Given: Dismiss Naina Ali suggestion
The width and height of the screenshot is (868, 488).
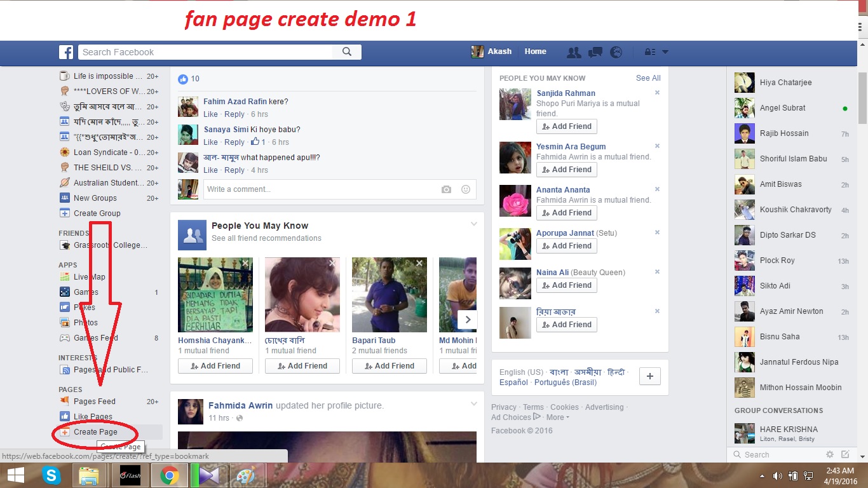Looking at the screenshot, I should click(657, 272).
